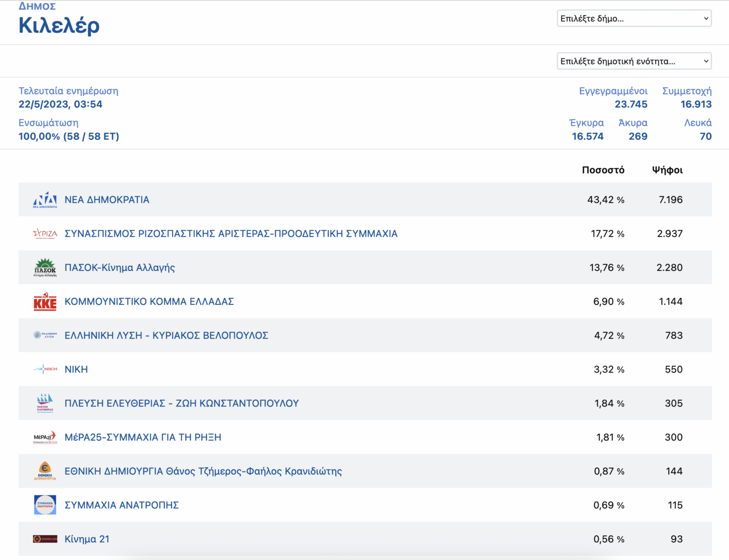The width and height of the screenshot is (729, 560).
Task: Click the Ελληνική Λύση logo
Action: coord(45,335)
